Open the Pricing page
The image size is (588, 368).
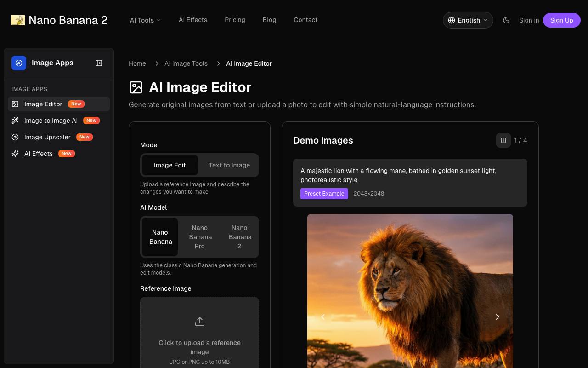coord(235,20)
